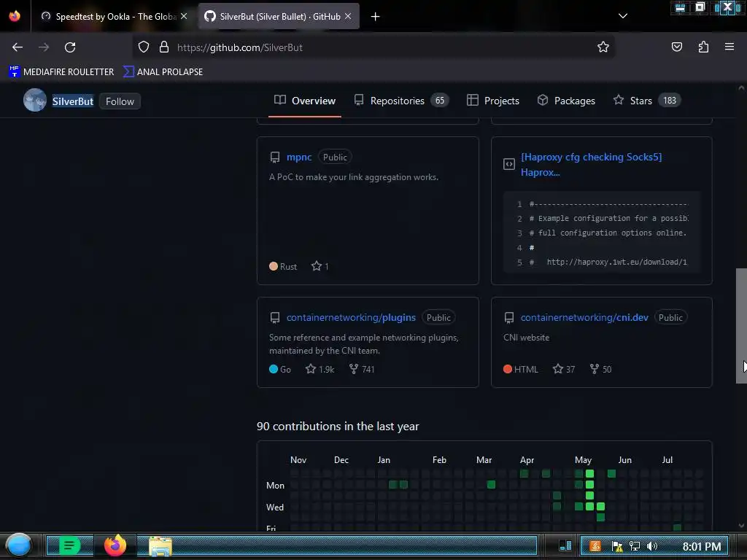Open the file explorer taskbar icon
This screenshot has height=560, width=747.
[x=160, y=546]
